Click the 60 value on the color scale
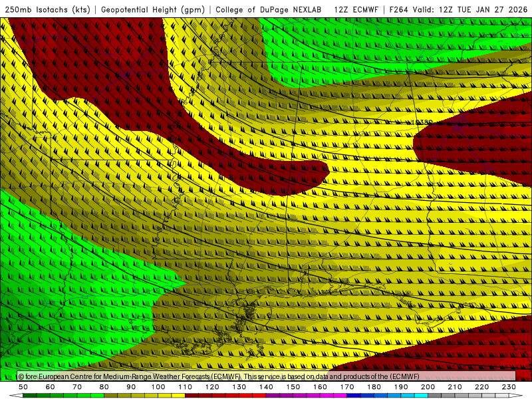Viewport: 532px width, 399px height. 51,387
